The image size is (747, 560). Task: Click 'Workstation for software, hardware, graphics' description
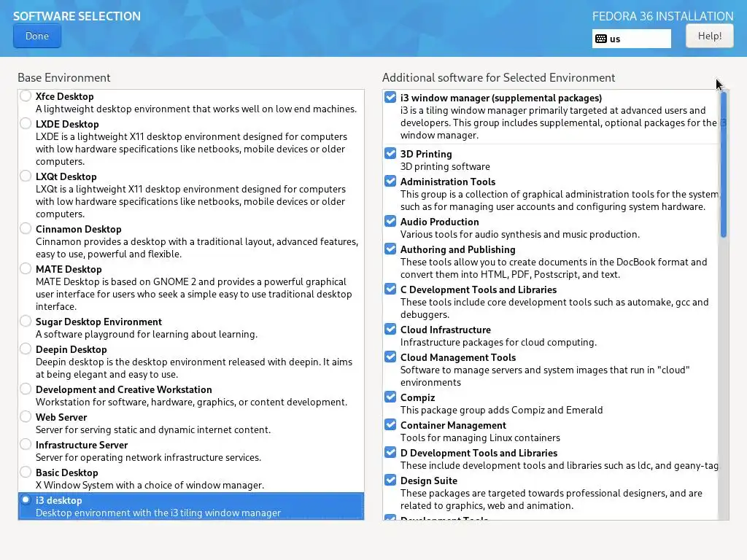point(192,402)
